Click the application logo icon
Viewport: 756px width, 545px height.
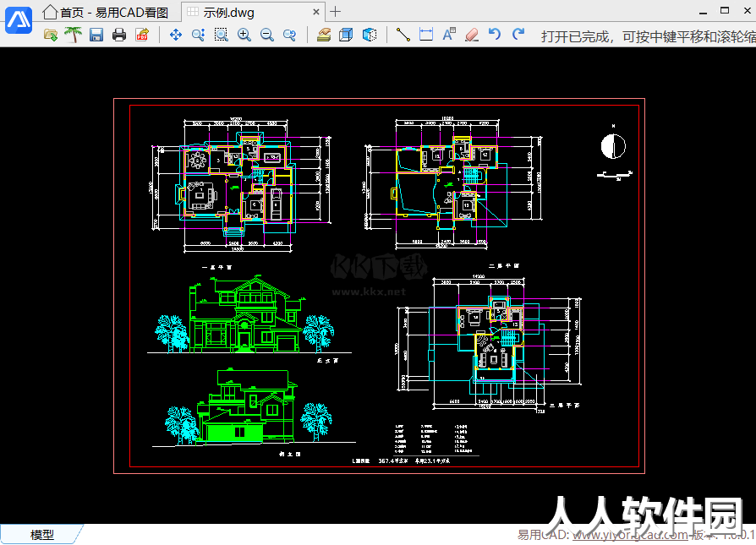pyautogui.click(x=19, y=20)
